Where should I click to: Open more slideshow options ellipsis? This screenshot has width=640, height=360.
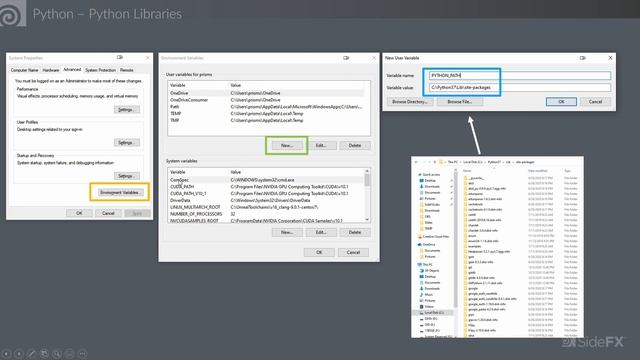pos(82,353)
